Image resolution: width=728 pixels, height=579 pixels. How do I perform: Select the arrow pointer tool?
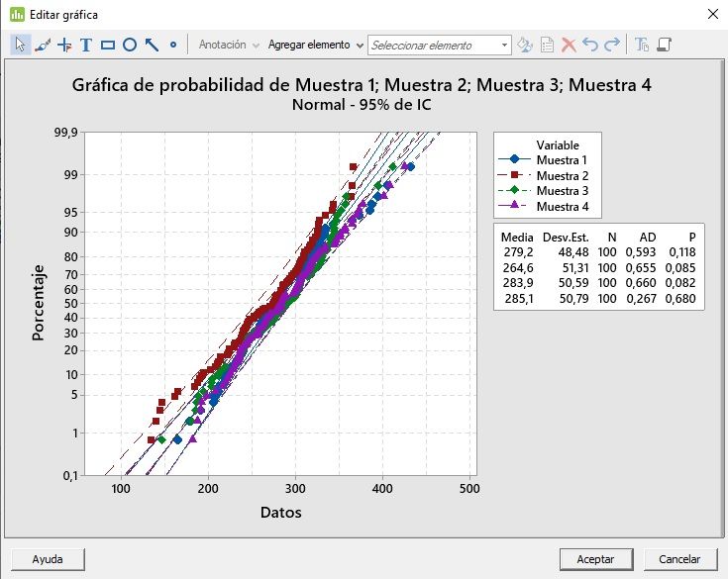click(x=21, y=45)
